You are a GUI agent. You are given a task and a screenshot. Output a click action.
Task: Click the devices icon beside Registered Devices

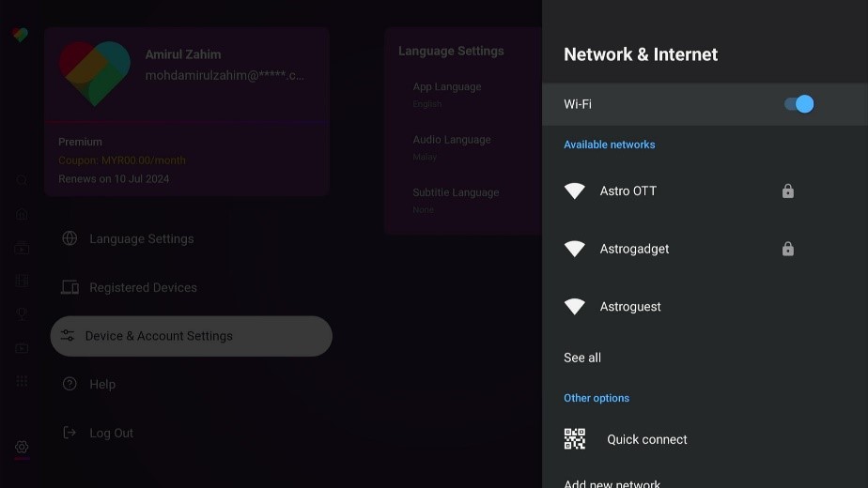pyautogui.click(x=70, y=287)
